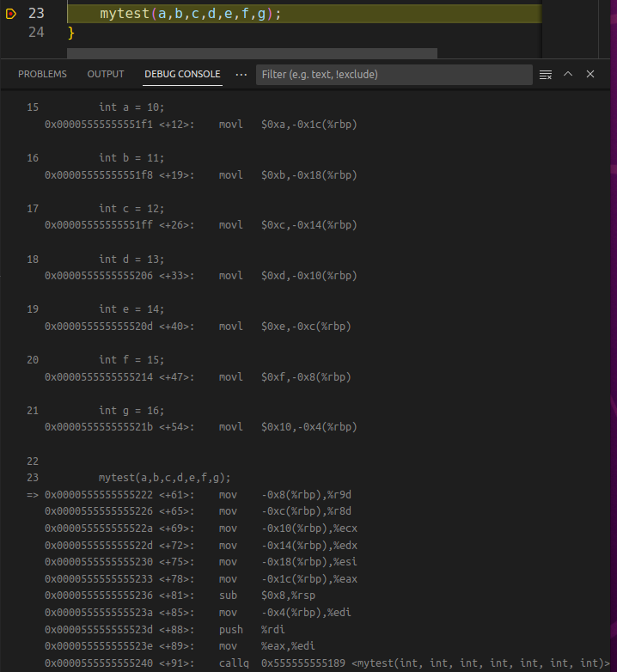Viewport: 617px width, 672px height.
Task: Click the 'callq' instruction mnemonic
Action: (234, 663)
